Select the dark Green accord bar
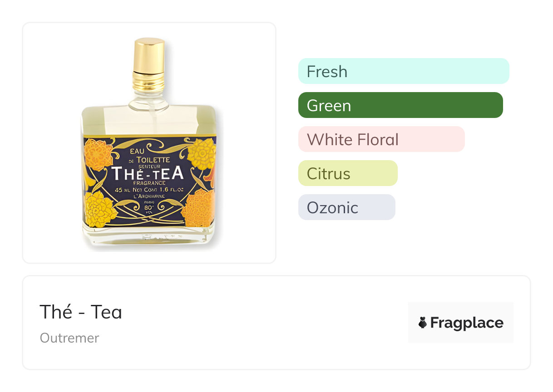Viewport: 553px width, 392px height. pos(400,105)
